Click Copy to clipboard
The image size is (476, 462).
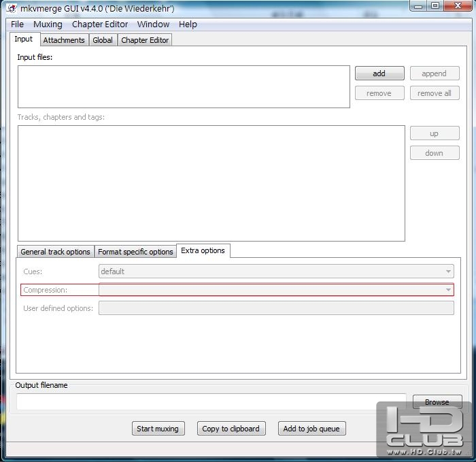tap(231, 428)
